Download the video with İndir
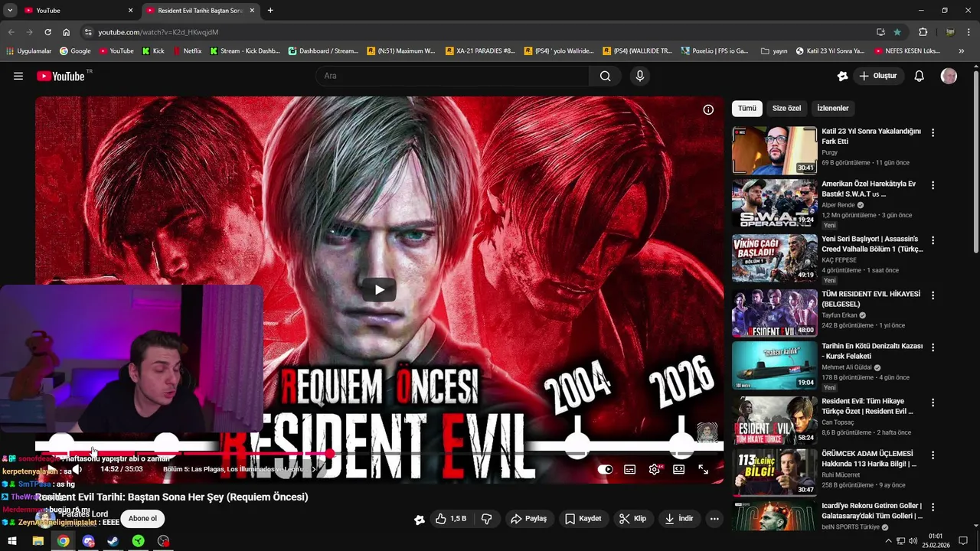 tap(678, 519)
